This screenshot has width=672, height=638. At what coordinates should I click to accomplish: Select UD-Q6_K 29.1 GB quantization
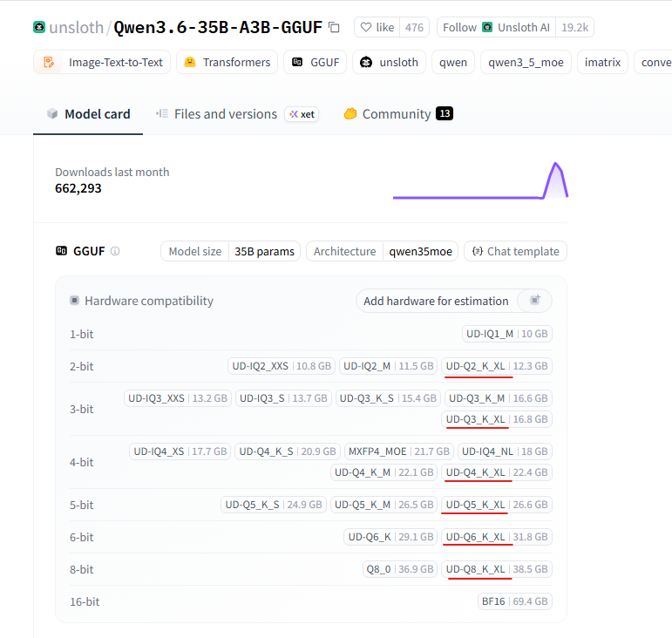(390, 536)
